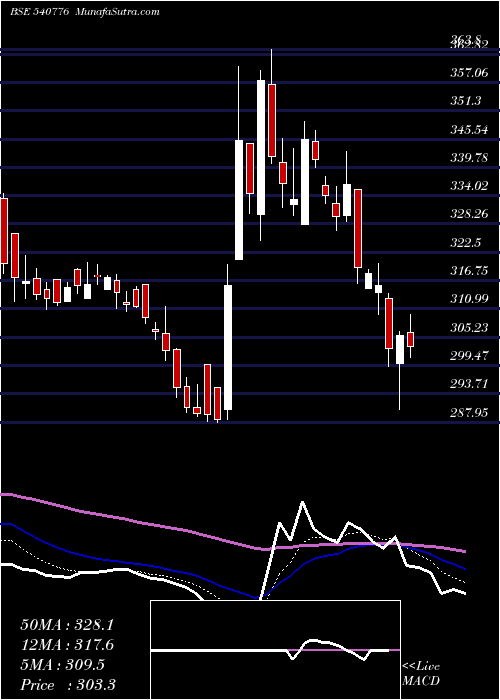Click the 5MA : 309.5 readout
The image size is (500, 700).
[x=62, y=665]
